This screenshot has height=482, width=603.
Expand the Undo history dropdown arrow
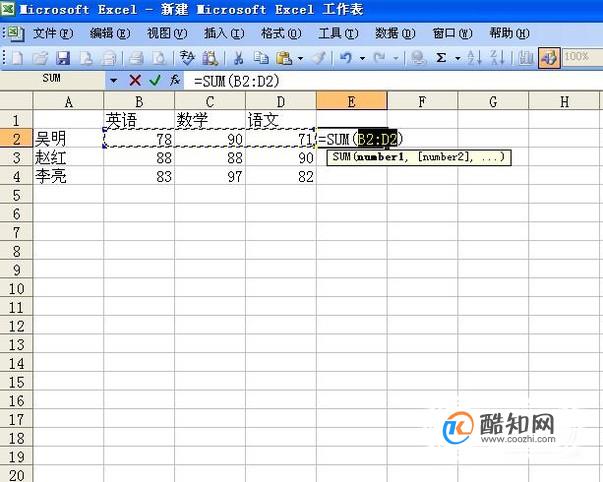point(362,59)
